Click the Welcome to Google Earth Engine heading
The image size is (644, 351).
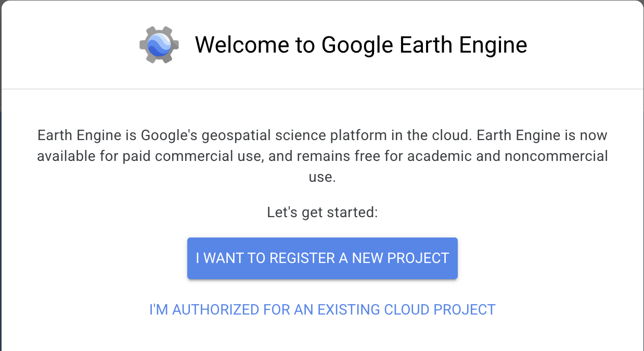click(360, 45)
